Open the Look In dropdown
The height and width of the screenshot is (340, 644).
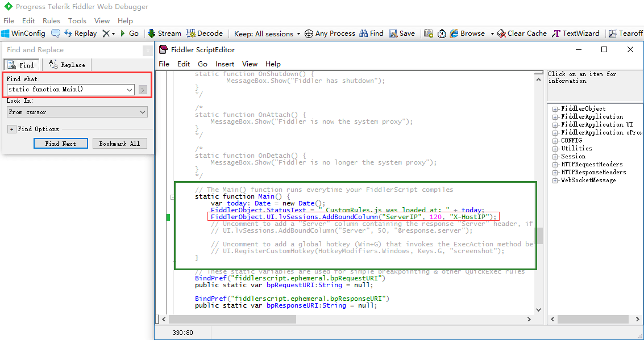77,112
